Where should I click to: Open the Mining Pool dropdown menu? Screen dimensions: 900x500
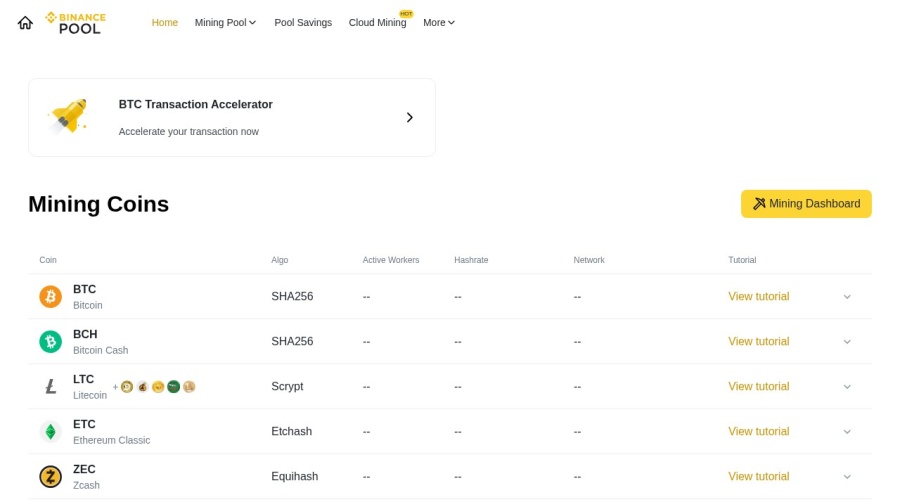225,22
